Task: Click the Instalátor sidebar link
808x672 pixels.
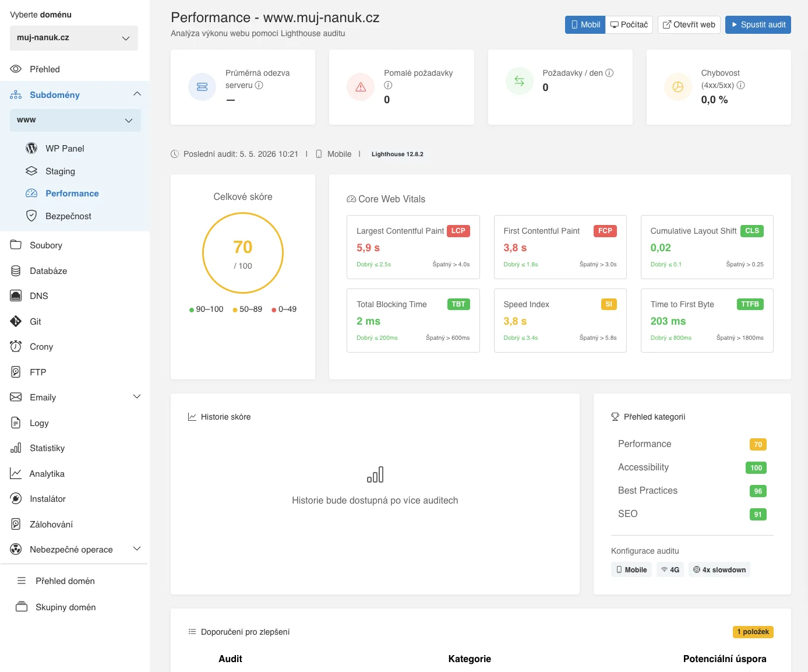Action: click(x=48, y=499)
